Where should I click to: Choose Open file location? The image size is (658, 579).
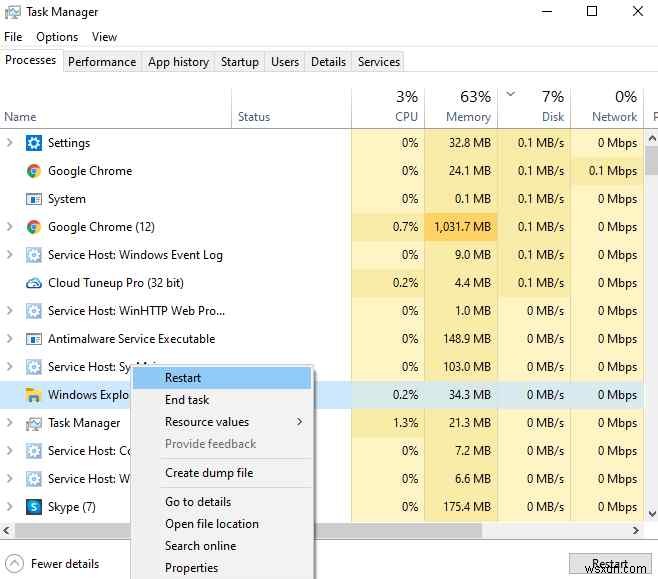pyautogui.click(x=222, y=524)
